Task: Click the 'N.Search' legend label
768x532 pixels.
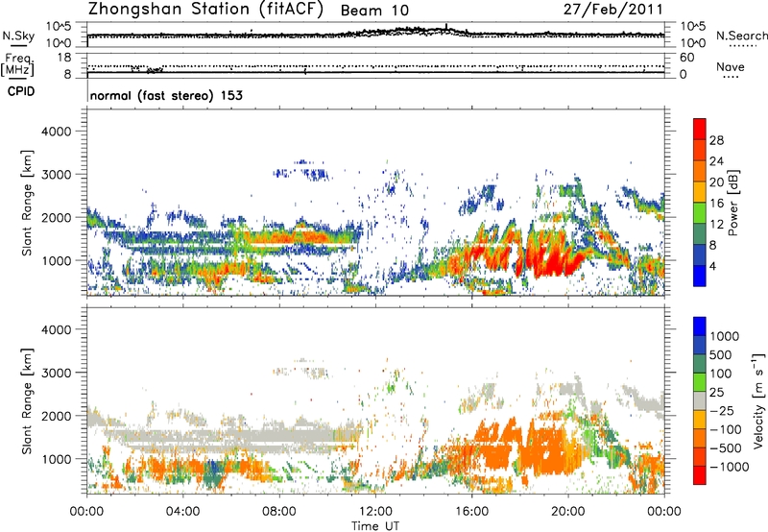Action: (x=741, y=36)
